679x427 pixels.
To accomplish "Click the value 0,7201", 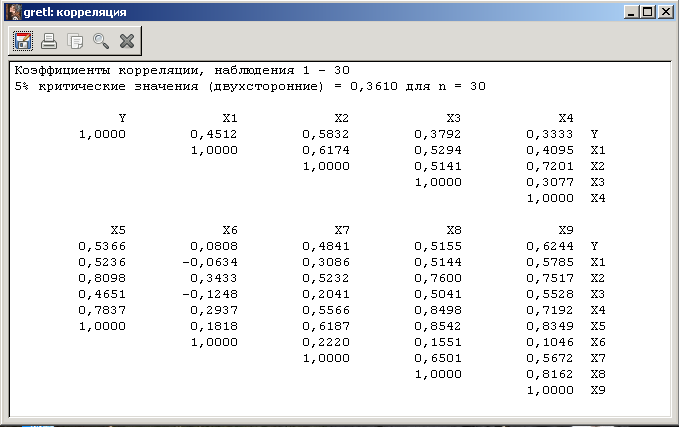I will [550, 166].
